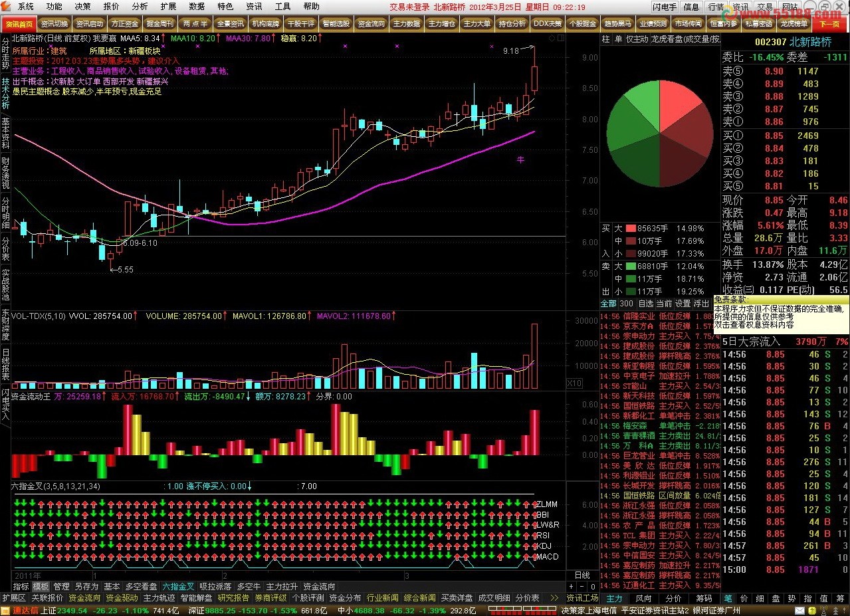Open the 设置 tab below the pie legend
Screen dimensions: 850x616
coord(683,303)
